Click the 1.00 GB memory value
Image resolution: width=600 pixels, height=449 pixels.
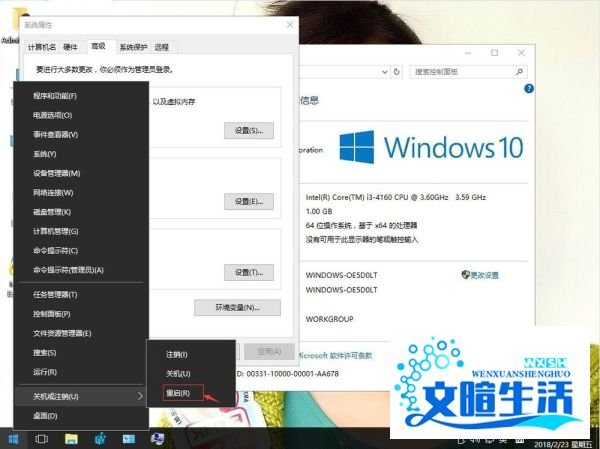pyautogui.click(x=319, y=211)
